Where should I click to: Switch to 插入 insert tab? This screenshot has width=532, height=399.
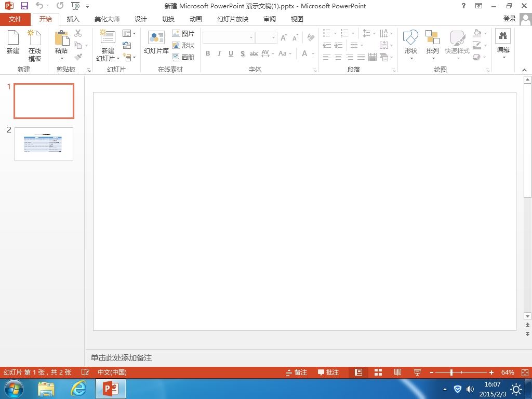pos(73,19)
